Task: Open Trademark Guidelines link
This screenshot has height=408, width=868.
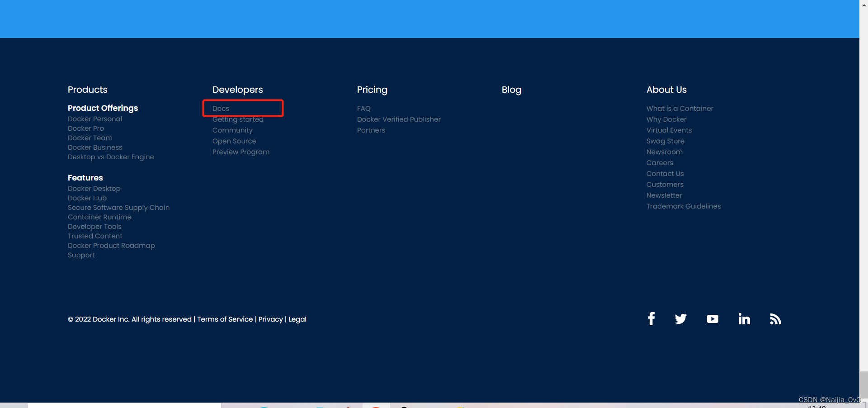Action: click(x=684, y=206)
